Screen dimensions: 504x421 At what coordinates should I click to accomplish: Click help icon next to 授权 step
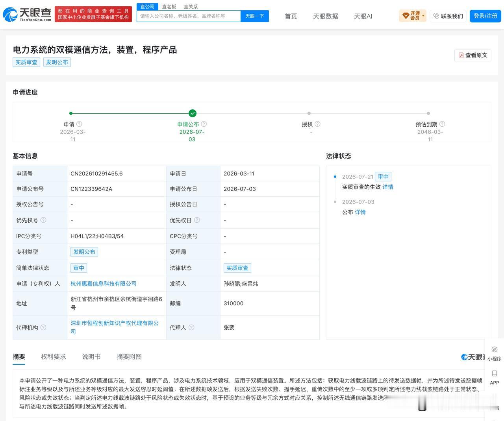pyautogui.click(x=317, y=124)
